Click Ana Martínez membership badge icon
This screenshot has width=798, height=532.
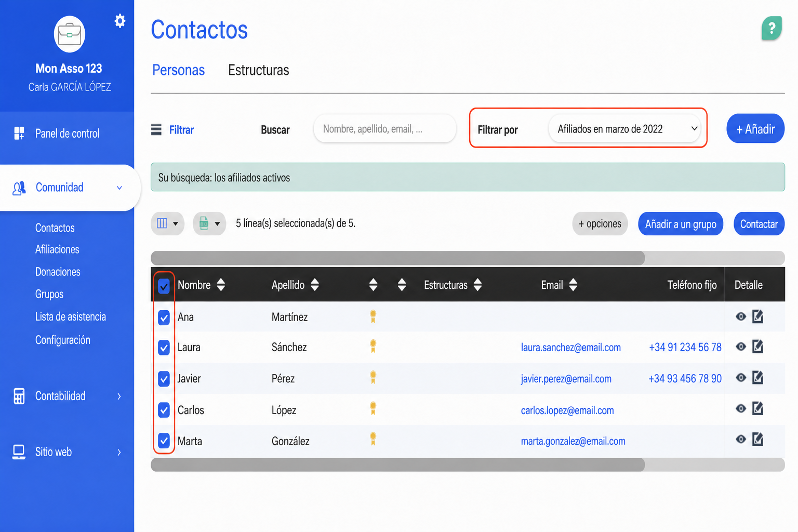click(x=373, y=316)
